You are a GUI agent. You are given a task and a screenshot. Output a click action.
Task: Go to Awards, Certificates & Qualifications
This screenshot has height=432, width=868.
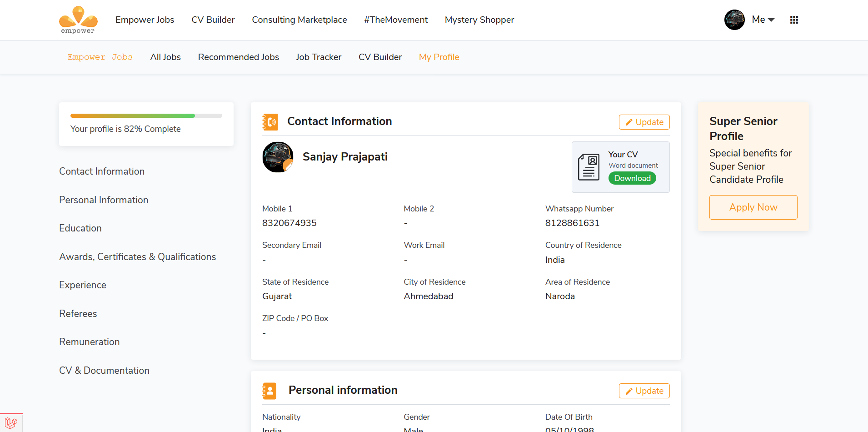tap(138, 257)
